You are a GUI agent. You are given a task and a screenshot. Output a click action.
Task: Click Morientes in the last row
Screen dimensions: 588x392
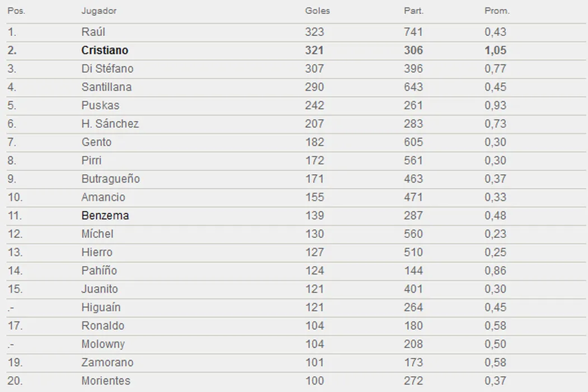(106, 381)
